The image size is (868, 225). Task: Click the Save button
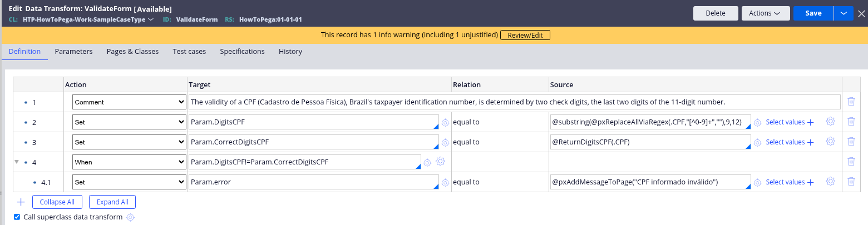pyautogui.click(x=813, y=13)
